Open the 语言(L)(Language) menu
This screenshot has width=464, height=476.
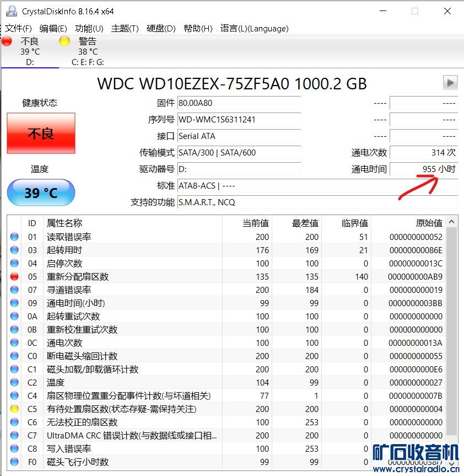point(254,29)
